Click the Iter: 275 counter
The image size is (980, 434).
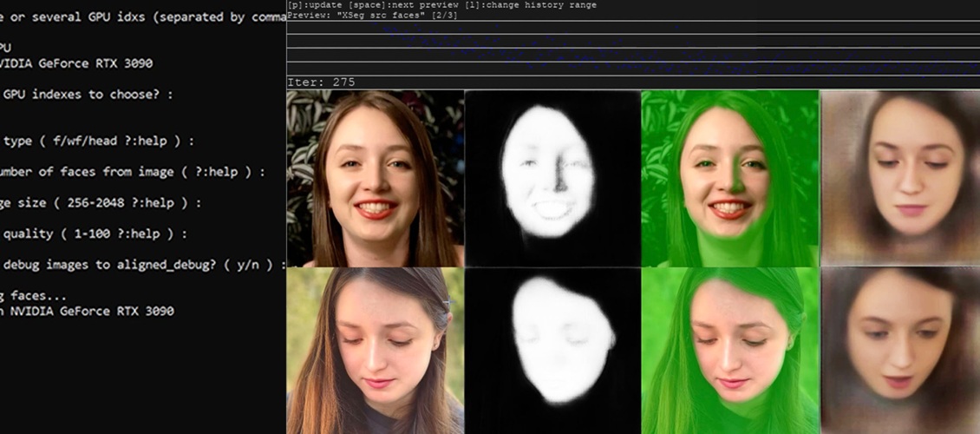(x=321, y=82)
